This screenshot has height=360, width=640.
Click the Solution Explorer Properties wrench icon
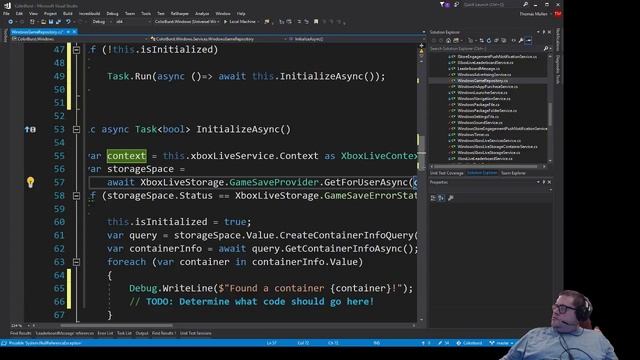point(521,40)
